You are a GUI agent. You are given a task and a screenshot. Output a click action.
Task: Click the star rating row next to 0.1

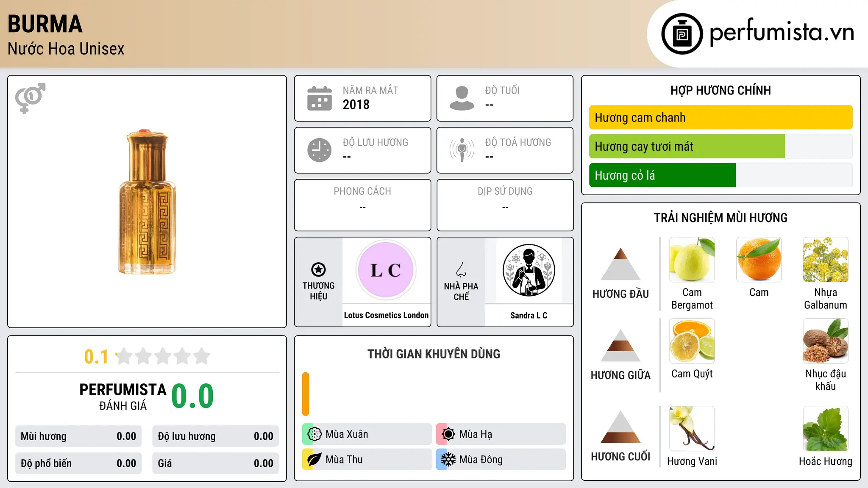(163, 356)
